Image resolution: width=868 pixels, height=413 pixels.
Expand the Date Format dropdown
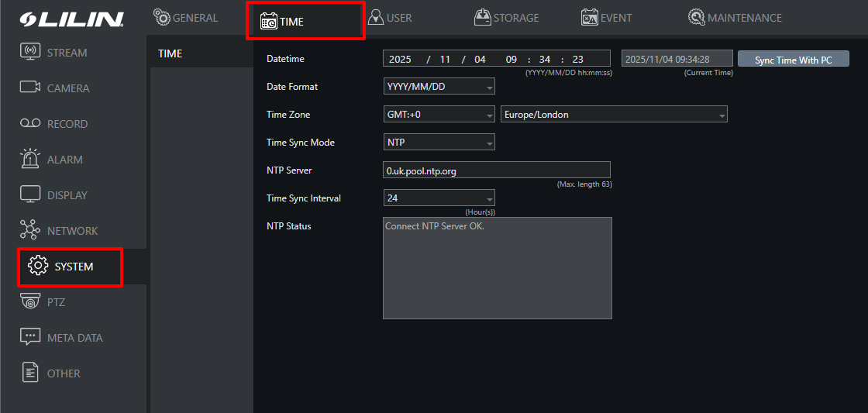pyautogui.click(x=439, y=87)
